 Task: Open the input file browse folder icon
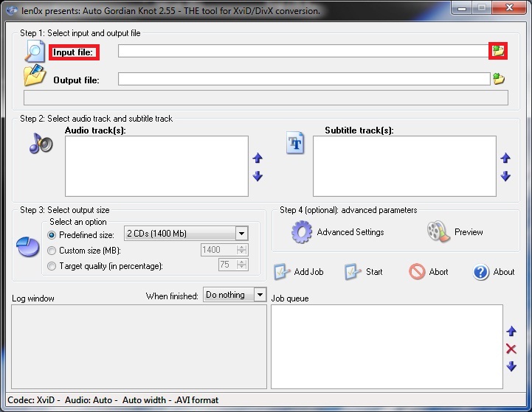498,51
